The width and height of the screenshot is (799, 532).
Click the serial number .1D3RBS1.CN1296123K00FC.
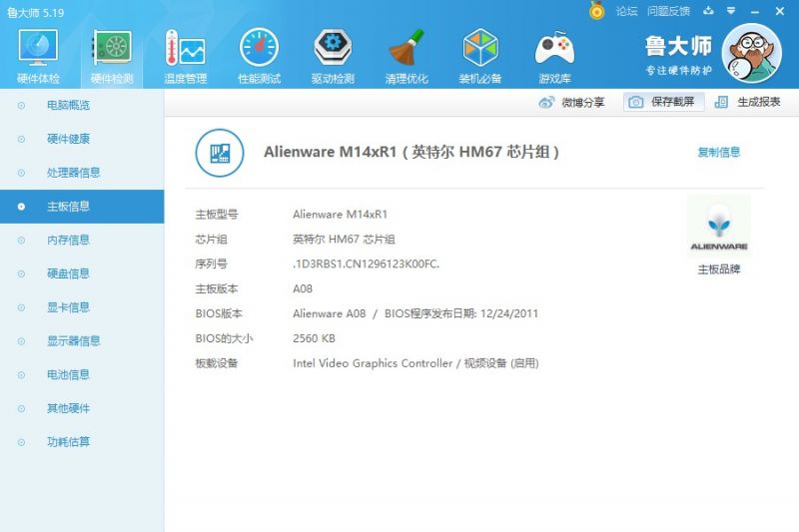click(x=366, y=264)
